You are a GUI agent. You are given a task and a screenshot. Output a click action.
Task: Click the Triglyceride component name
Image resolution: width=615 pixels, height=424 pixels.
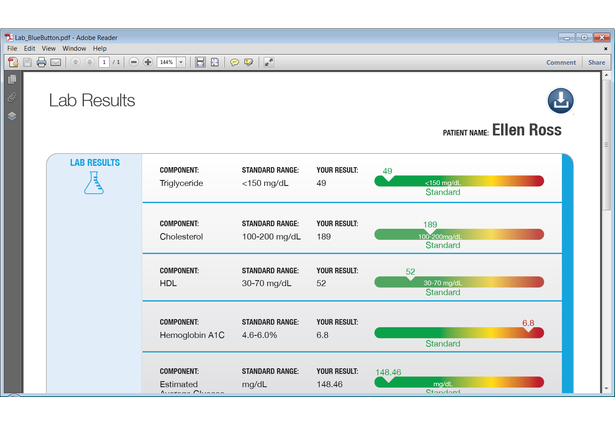[181, 183]
